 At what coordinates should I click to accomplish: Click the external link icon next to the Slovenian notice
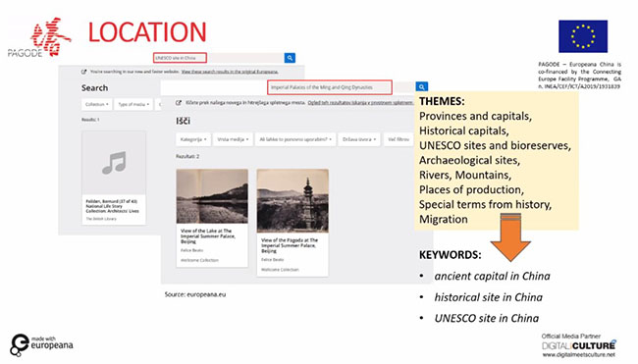(179, 103)
